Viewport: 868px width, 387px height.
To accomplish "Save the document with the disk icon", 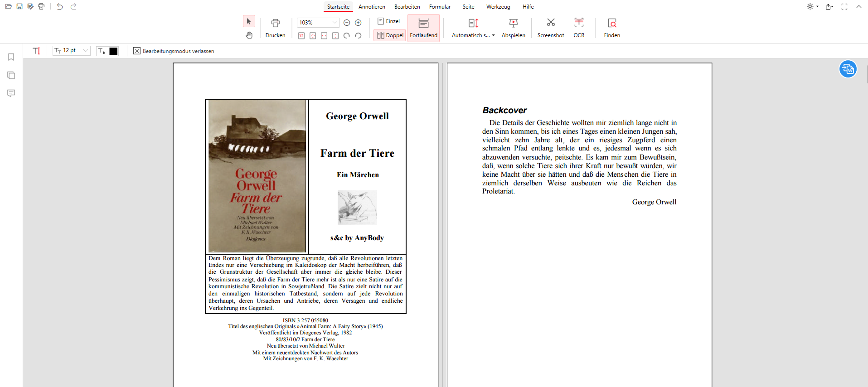I will (x=19, y=7).
